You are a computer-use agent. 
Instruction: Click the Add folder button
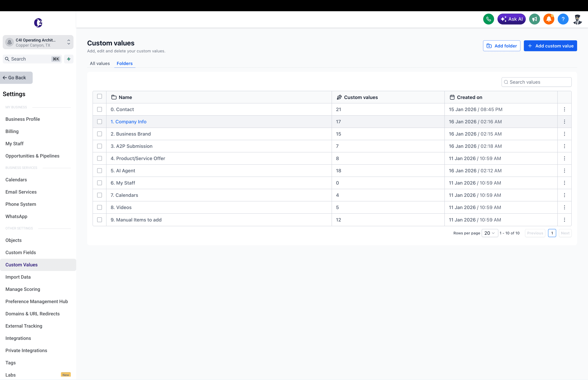(501, 46)
